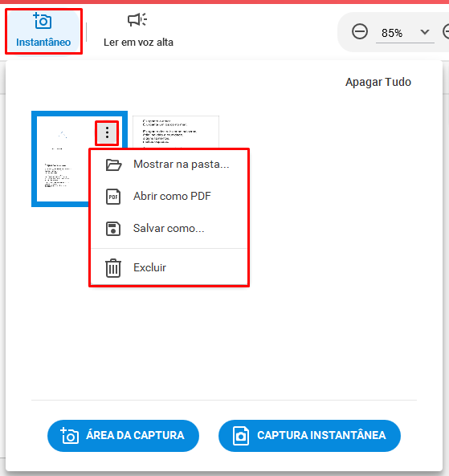Click the CAPTURA INSTANTÂNEA button
The height and width of the screenshot is (476, 449).
pos(309,436)
